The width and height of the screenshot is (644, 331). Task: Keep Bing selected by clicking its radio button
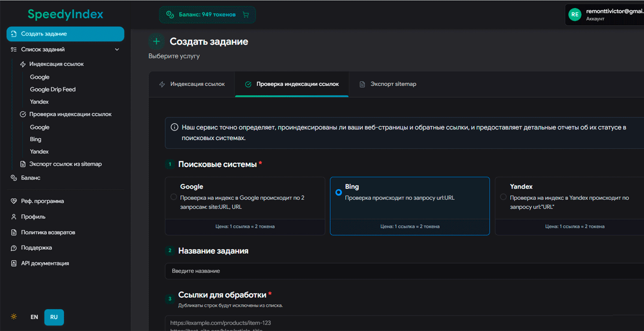tap(339, 192)
